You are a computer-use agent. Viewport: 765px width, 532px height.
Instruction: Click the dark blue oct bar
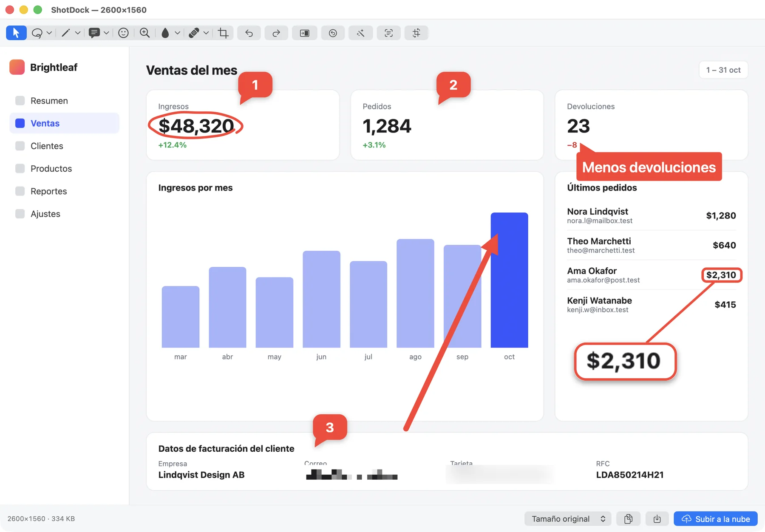(509, 280)
